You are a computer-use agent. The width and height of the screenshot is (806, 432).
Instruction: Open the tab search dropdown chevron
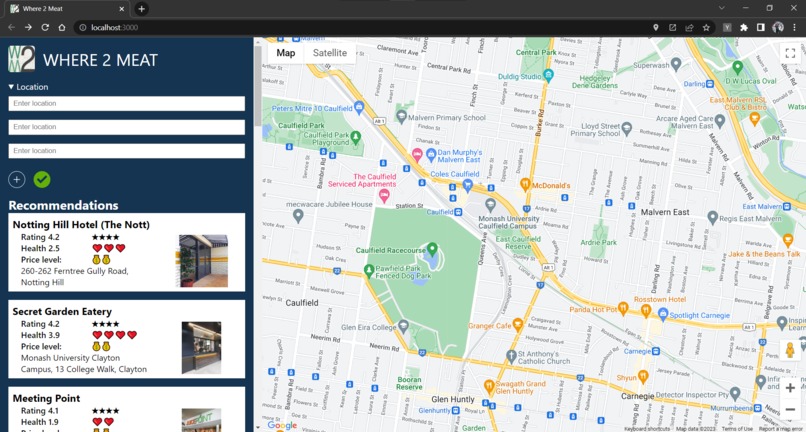[722, 8]
